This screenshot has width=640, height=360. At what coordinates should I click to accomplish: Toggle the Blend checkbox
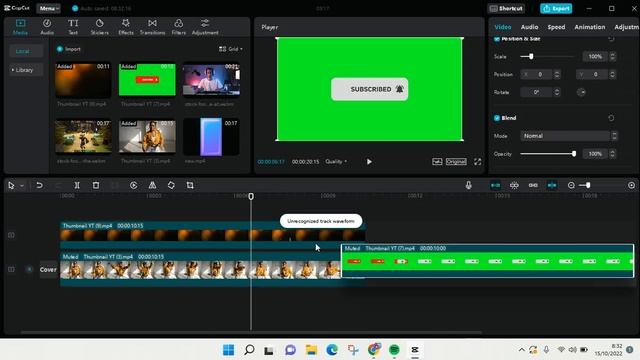497,118
